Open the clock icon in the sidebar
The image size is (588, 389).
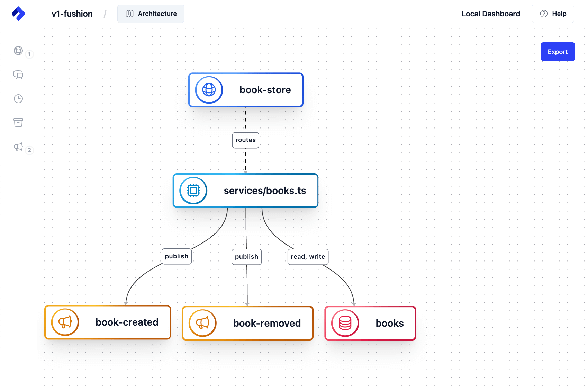click(x=18, y=99)
